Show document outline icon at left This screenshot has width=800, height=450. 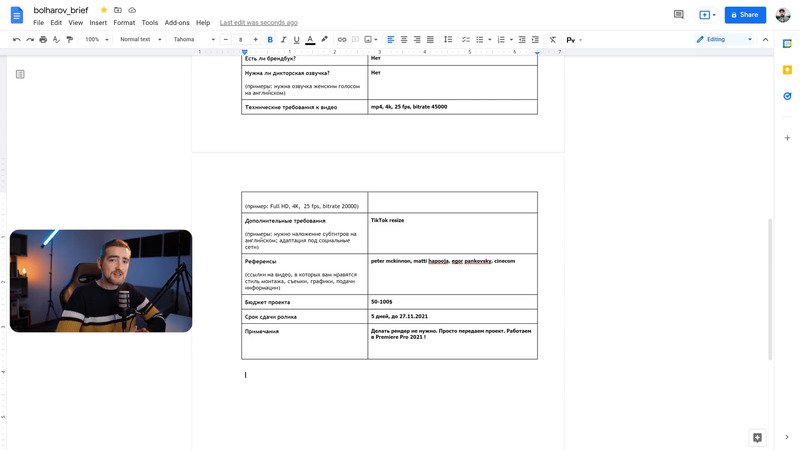(x=20, y=74)
